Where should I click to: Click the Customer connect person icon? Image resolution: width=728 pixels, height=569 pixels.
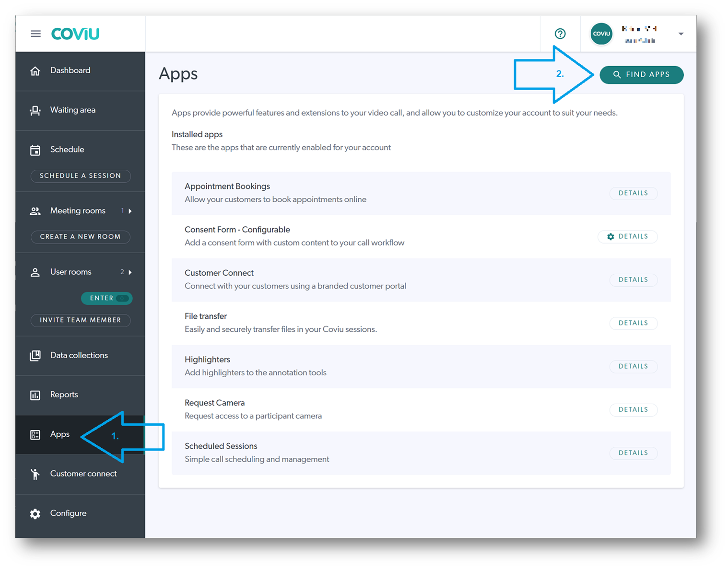point(35,474)
